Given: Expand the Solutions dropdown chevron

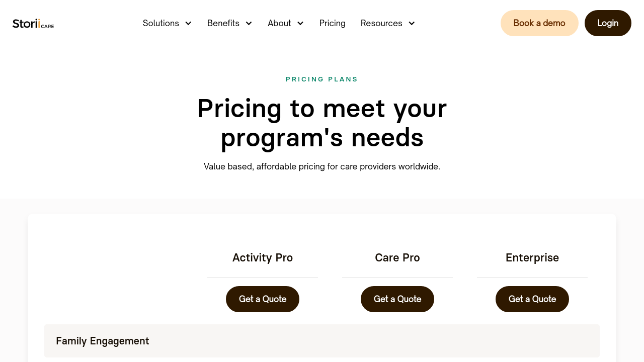Looking at the screenshot, I should coord(188,23).
